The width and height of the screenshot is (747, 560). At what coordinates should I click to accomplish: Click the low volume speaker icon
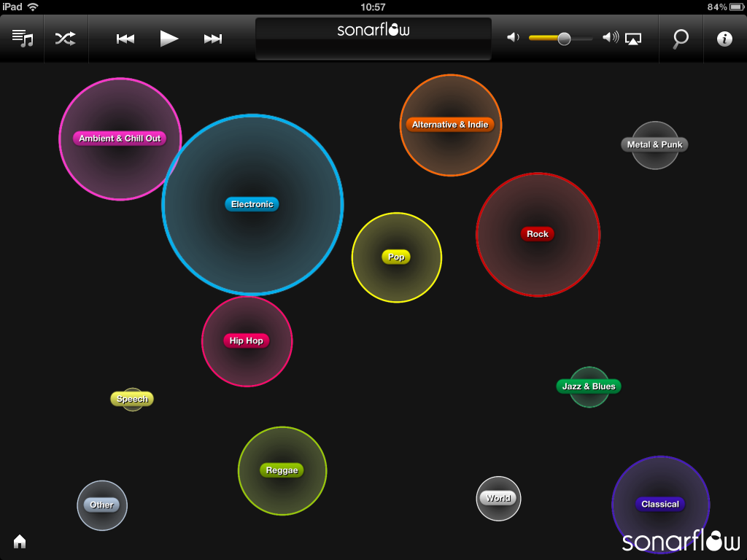pos(513,37)
